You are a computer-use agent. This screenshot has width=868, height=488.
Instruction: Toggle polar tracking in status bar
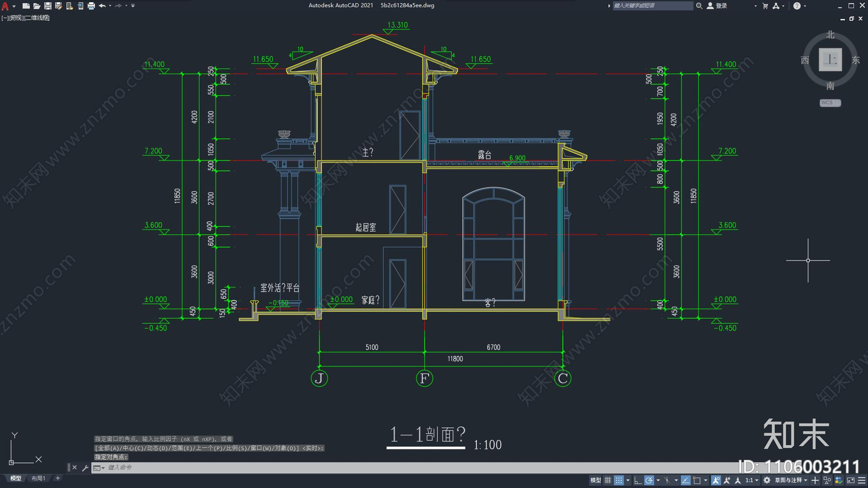[x=649, y=480]
